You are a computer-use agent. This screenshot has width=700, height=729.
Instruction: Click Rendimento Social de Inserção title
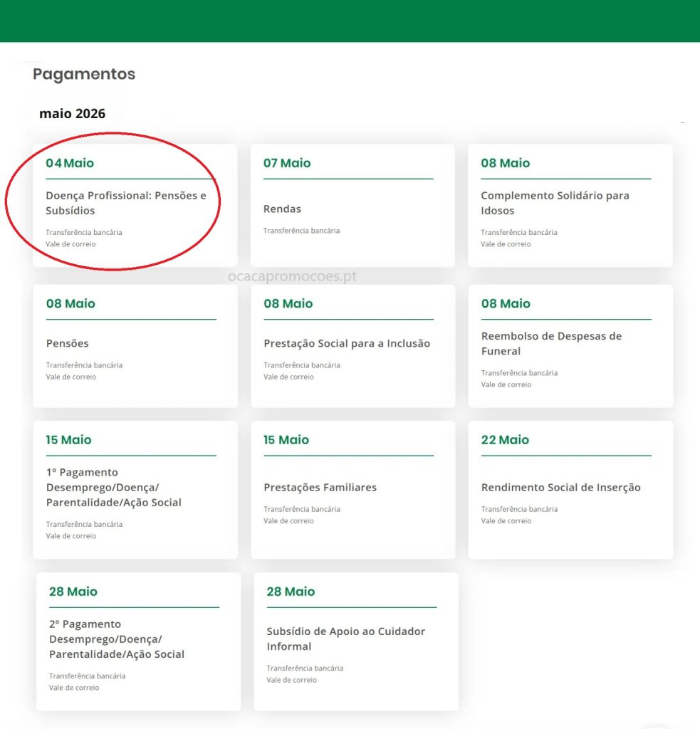coord(561,488)
